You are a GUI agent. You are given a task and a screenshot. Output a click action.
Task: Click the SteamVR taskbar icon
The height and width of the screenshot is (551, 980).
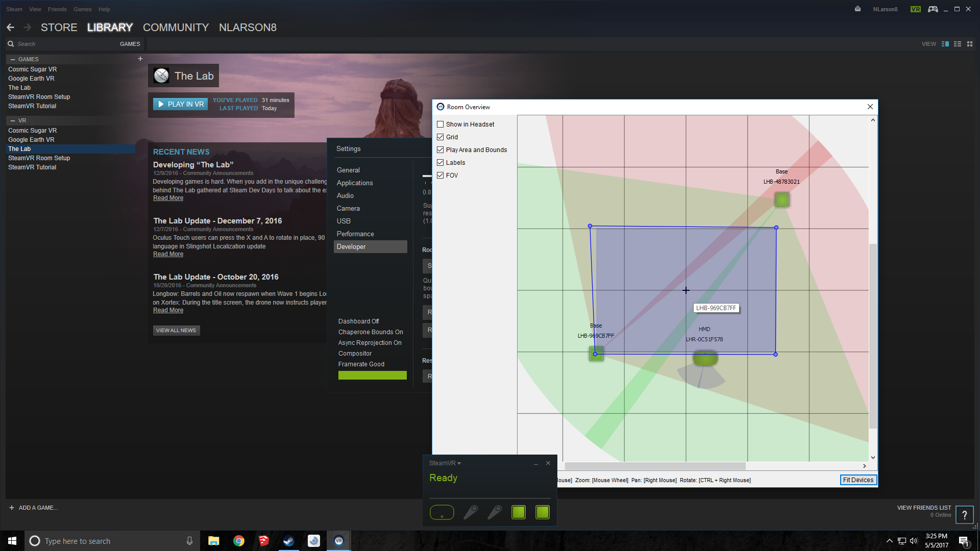[339, 541]
